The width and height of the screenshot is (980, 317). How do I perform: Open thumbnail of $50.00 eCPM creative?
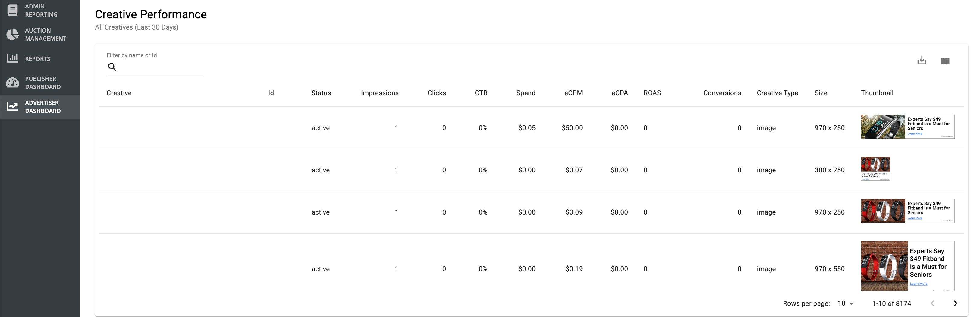(907, 126)
